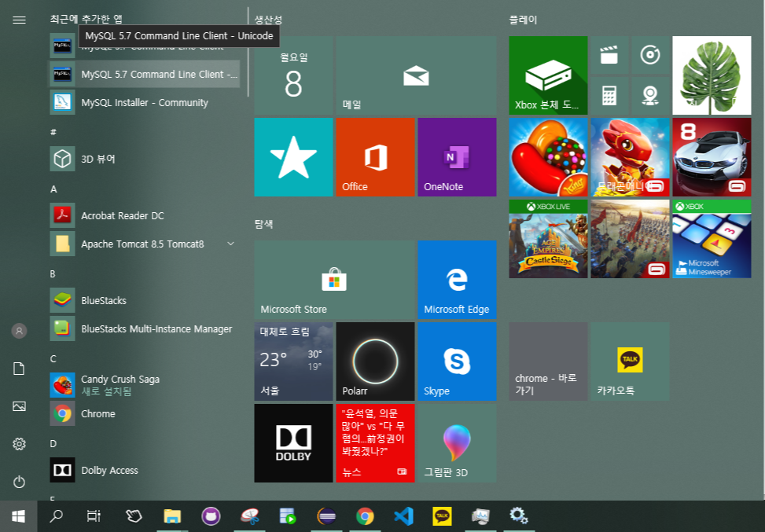This screenshot has height=532, width=765.
Task: Open gears settings icon on taskbar
Action: pos(519,515)
